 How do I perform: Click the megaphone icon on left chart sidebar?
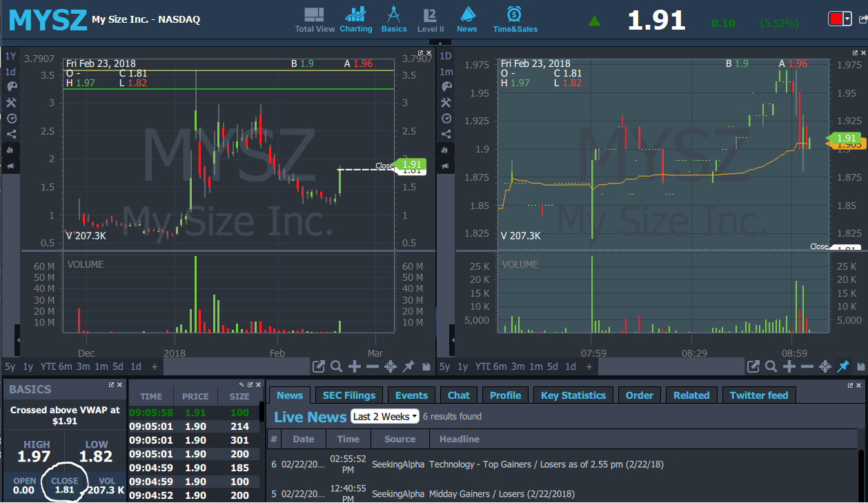click(x=11, y=166)
